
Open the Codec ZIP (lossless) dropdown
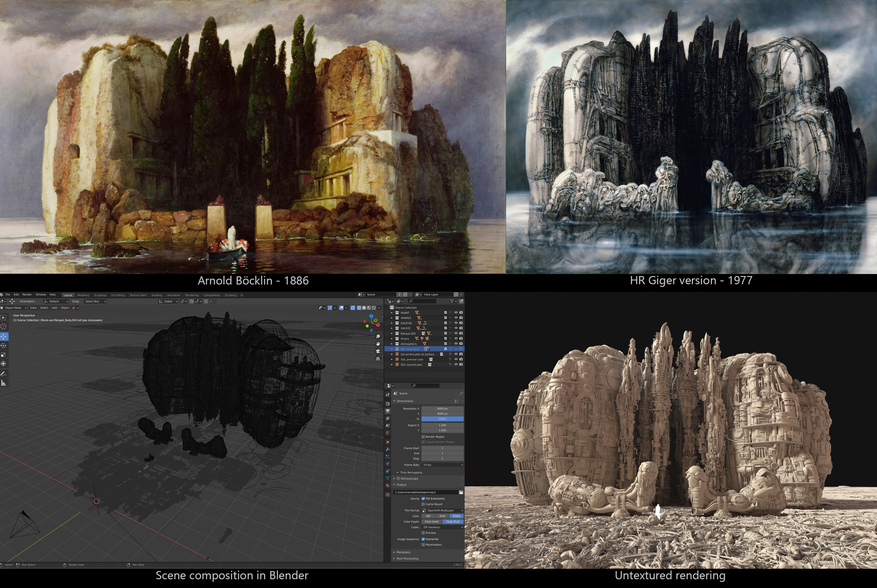coord(442,527)
